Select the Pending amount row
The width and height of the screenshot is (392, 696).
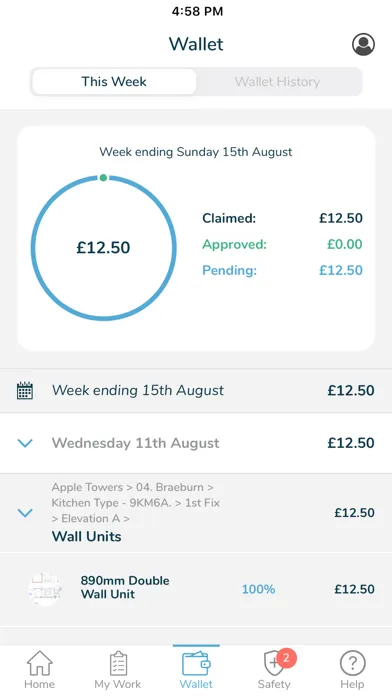coord(282,270)
